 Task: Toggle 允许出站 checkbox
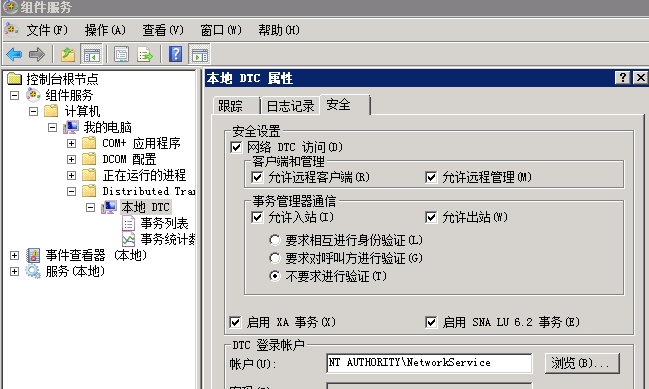point(431,217)
